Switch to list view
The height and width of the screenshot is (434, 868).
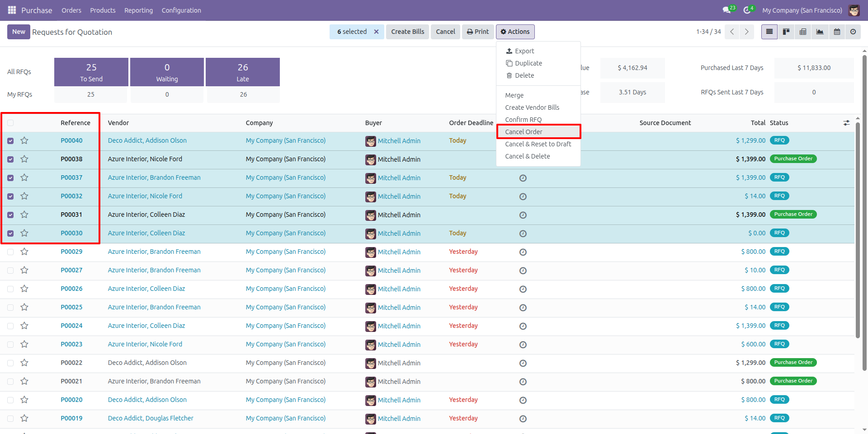click(x=769, y=32)
